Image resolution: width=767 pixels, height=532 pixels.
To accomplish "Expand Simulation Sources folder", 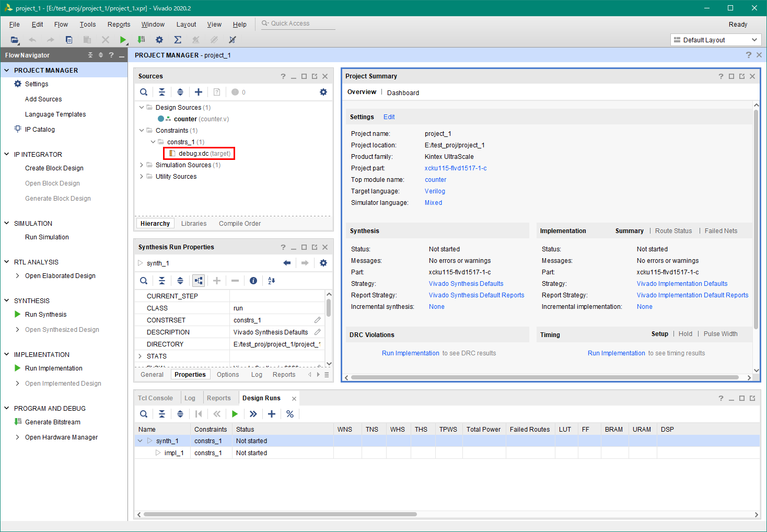I will tap(142, 165).
